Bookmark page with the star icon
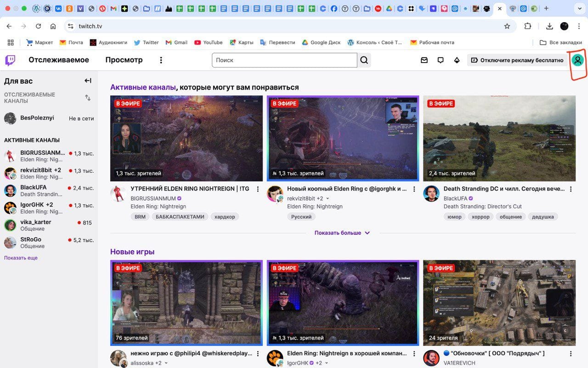This screenshot has width=588, height=368. 507,26
